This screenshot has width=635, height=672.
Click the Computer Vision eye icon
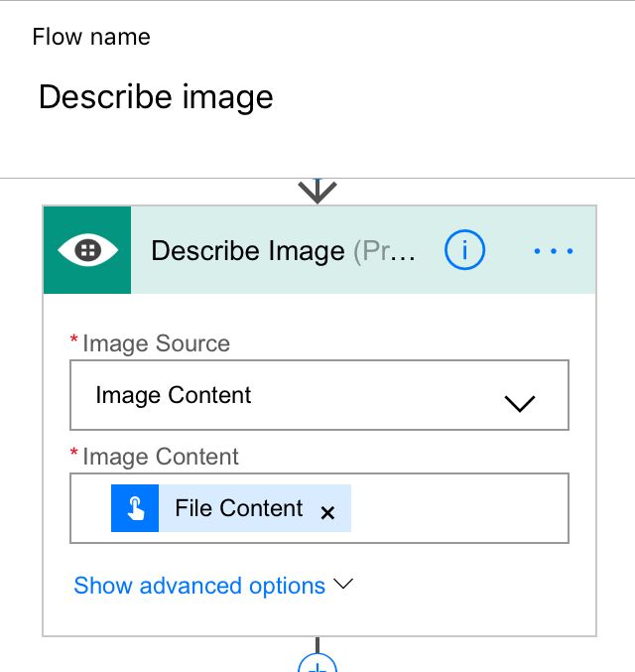tap(87, 250)
